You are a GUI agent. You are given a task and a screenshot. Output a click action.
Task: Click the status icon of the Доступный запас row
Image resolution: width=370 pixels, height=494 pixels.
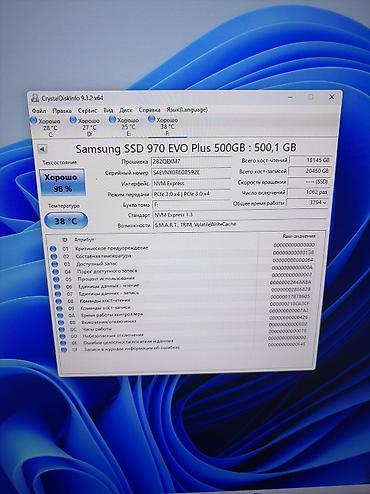55,264
